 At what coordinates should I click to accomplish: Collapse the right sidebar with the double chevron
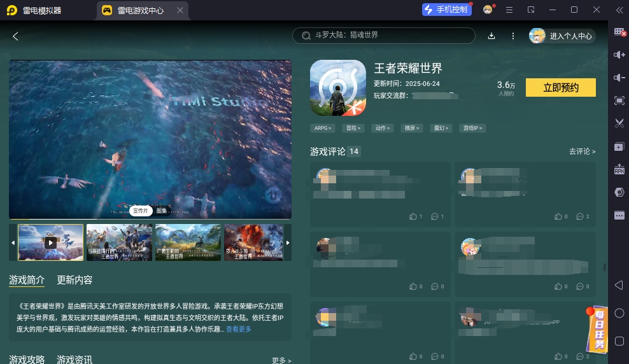tap(619, 10)
